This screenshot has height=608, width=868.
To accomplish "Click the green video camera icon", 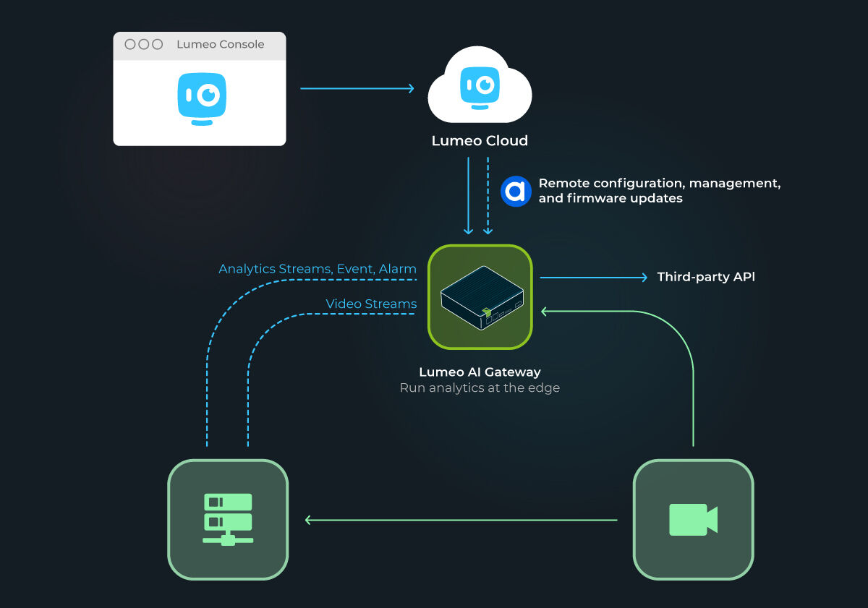I will pyautogui.click(x=693, y=520).
